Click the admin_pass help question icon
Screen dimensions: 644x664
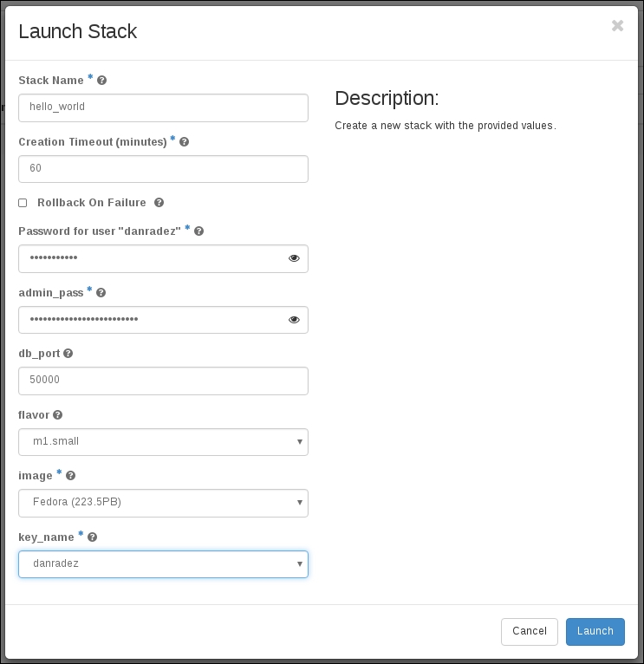[101, 293]
